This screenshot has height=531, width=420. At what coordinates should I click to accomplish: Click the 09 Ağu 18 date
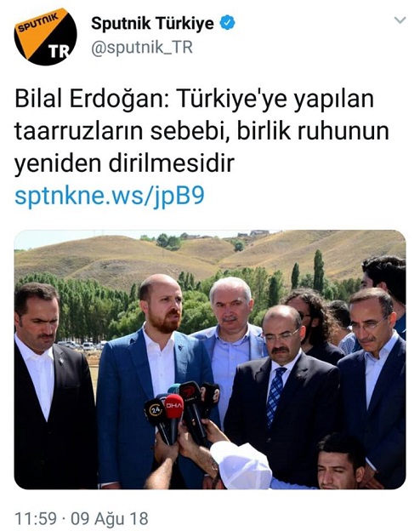tap(110, 518)
